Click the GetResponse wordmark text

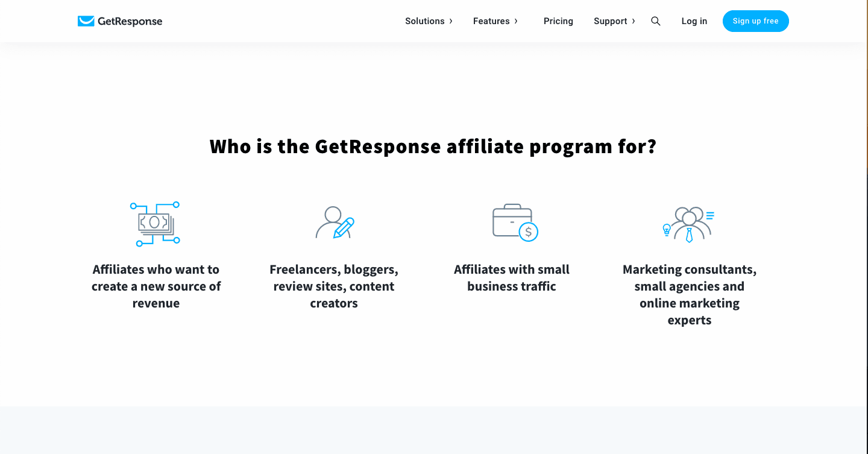pos(130,21)
